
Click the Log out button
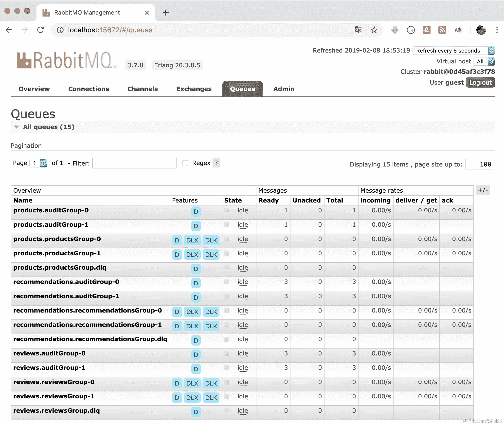click(x=480, y=83)
